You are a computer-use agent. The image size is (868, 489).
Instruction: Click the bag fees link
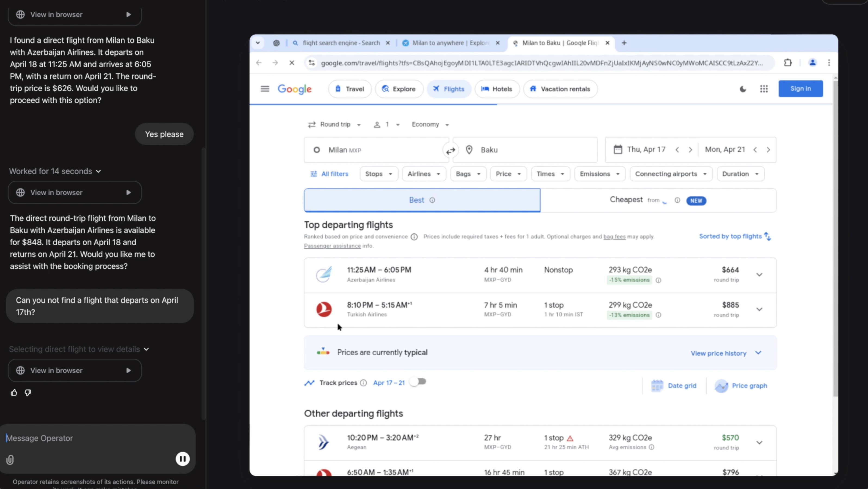coord(614,237)
